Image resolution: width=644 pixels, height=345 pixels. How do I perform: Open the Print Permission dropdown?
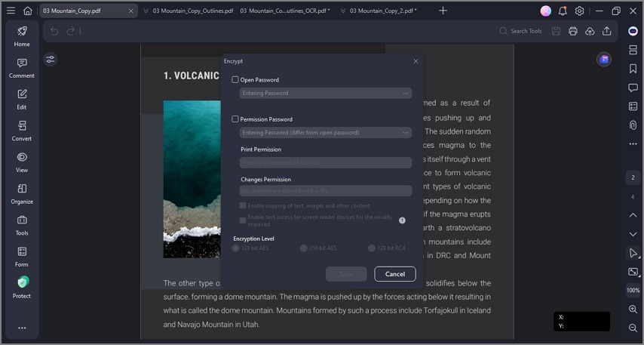click(326, 162)
